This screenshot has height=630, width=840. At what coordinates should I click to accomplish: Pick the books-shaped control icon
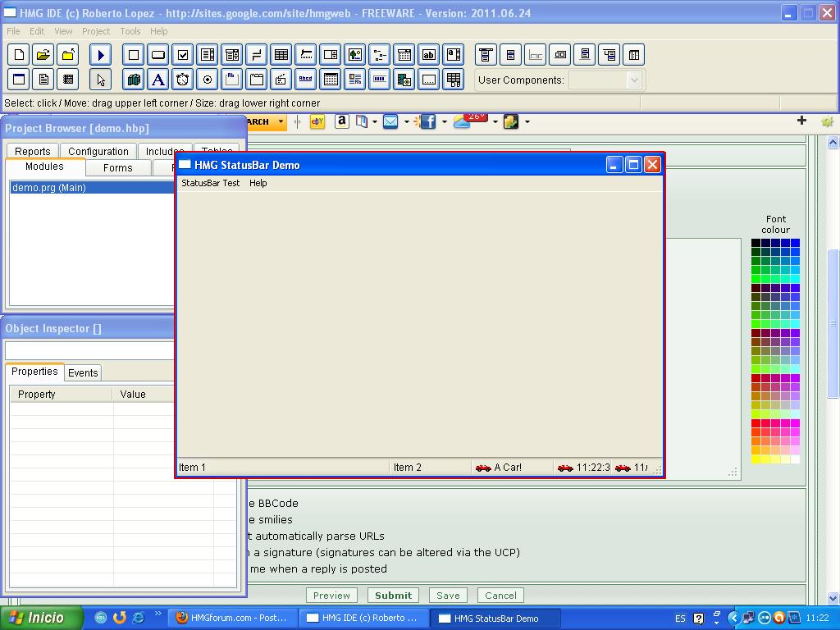[x=134, y=80]
